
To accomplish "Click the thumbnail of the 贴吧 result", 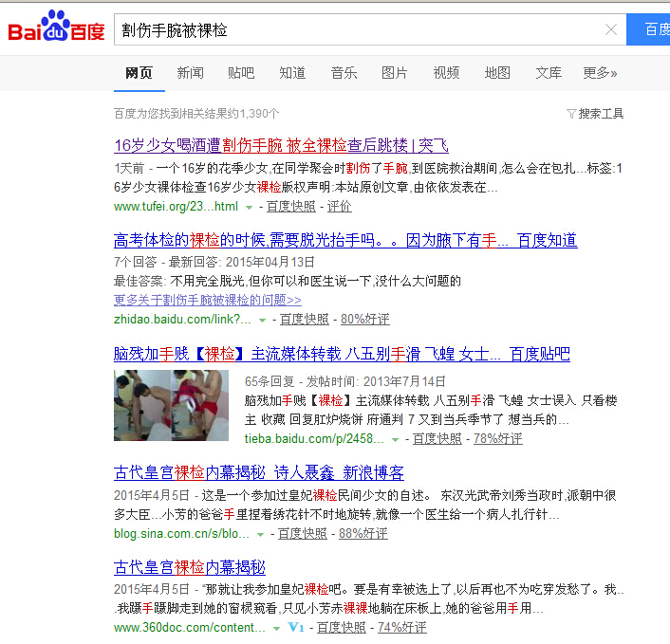I will 171,405.
